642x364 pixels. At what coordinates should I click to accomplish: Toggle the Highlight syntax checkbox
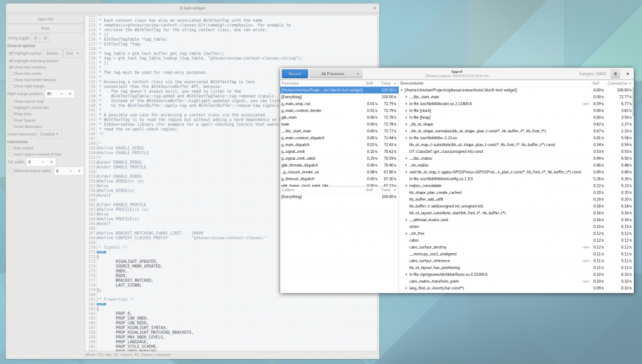(x=11, y=53)
